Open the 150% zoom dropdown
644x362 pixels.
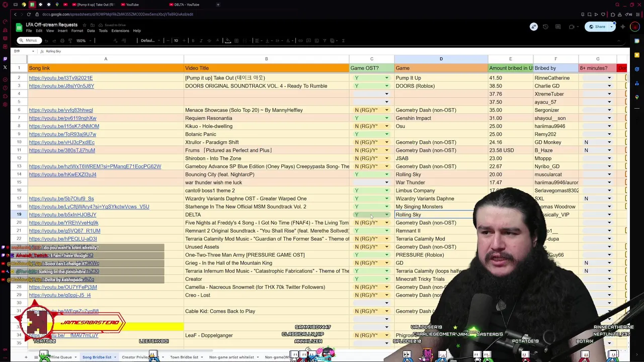coord(84,41)
